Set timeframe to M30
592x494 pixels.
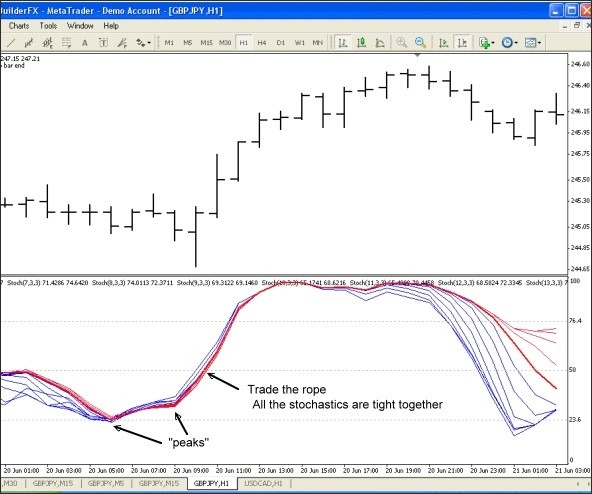(x=225, y=43)
